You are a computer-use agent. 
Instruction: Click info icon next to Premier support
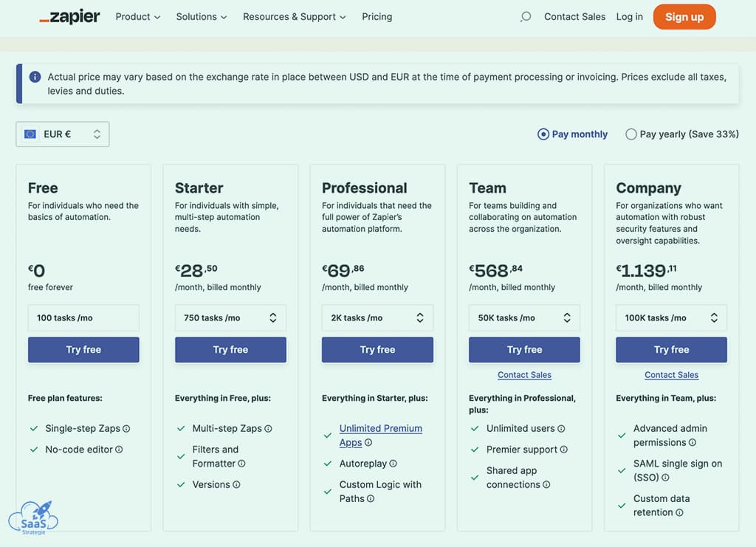pyautogui.click(x=563, y=449)
